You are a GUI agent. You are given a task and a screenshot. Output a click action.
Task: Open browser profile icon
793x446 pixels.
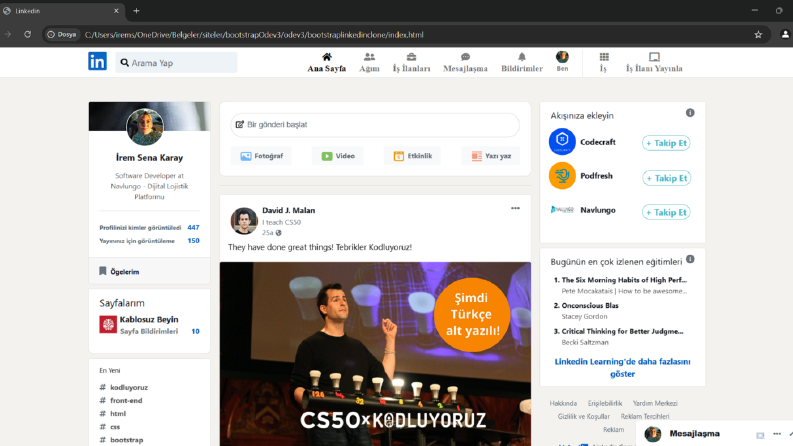click(785, 34)
